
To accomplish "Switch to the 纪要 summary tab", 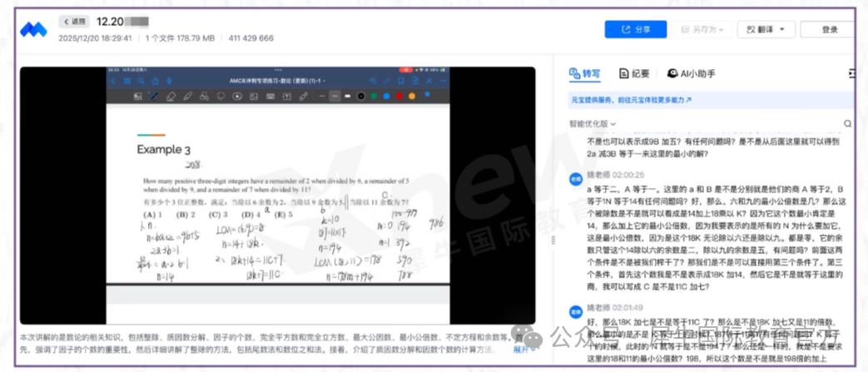I will click(634, 73).
